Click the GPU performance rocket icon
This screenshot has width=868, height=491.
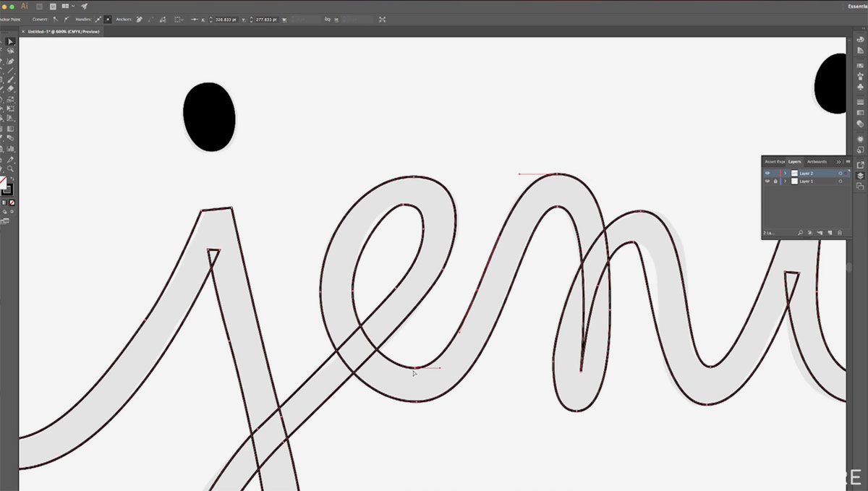tap(85, 7)
